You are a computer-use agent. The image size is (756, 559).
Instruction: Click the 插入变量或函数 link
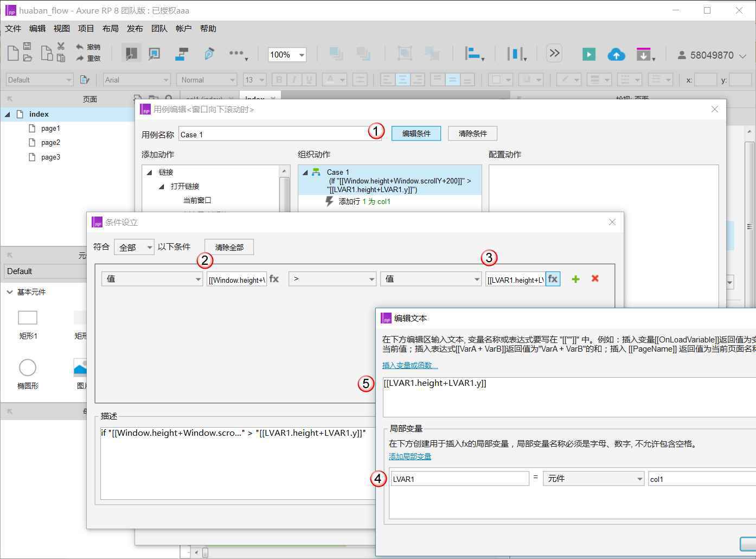(410, 365)
